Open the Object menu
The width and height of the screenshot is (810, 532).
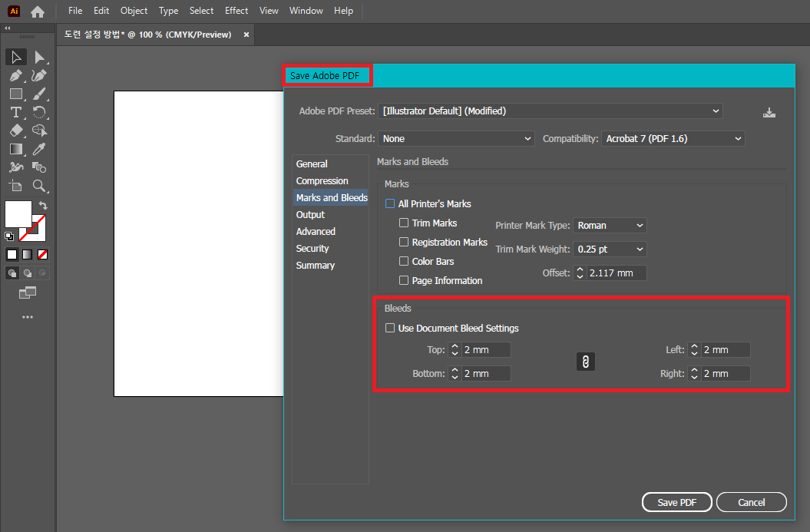134,11
